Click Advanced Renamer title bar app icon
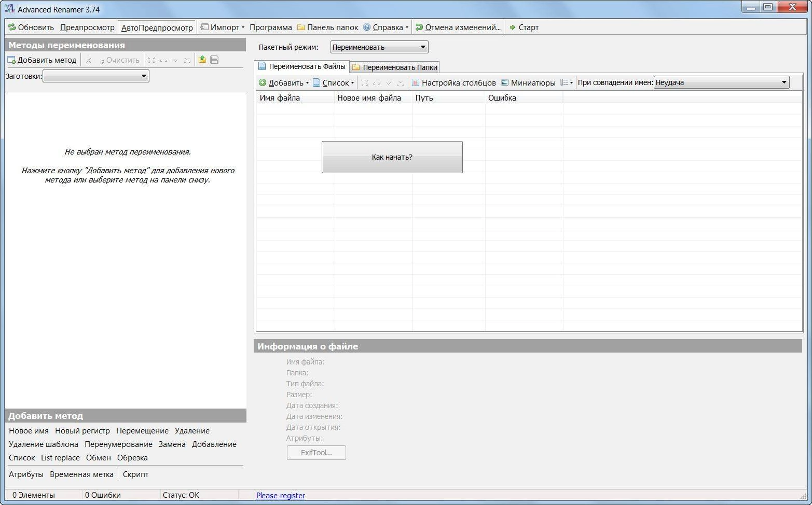Screen dimensions: 812x505 click(x=9, y=9)
